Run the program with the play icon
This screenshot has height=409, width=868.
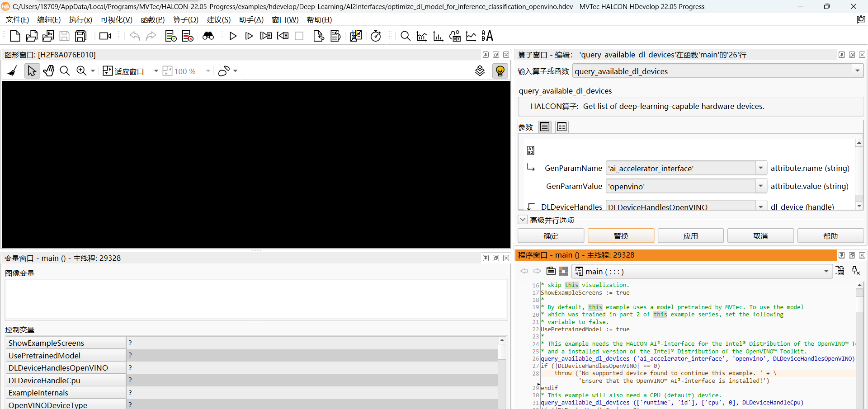233,36
